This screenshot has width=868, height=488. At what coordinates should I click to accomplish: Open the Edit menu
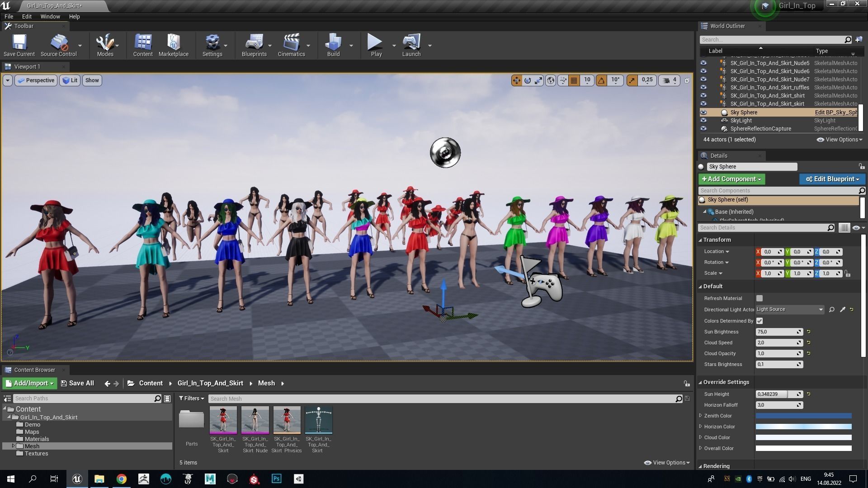click(27, 16)
